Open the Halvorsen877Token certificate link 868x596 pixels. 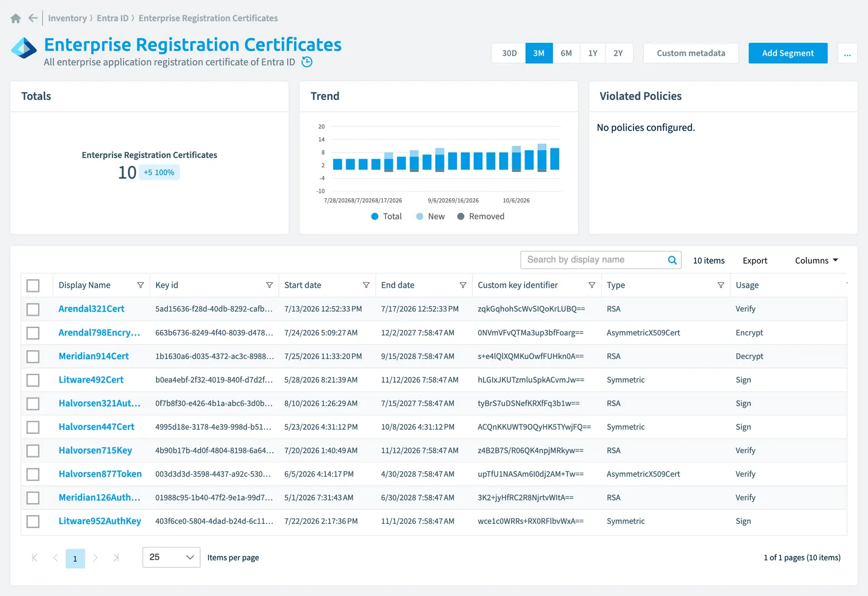pos(100,474)
